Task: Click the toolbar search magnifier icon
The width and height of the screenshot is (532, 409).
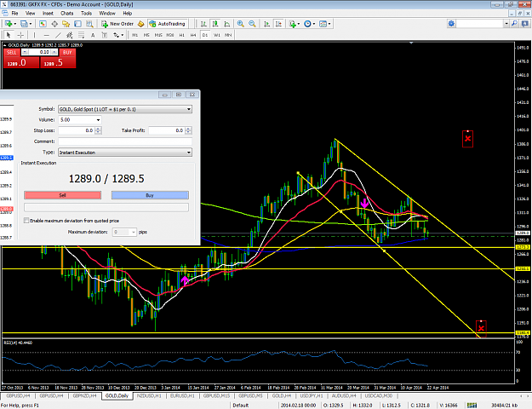Action: coord(514,24)
